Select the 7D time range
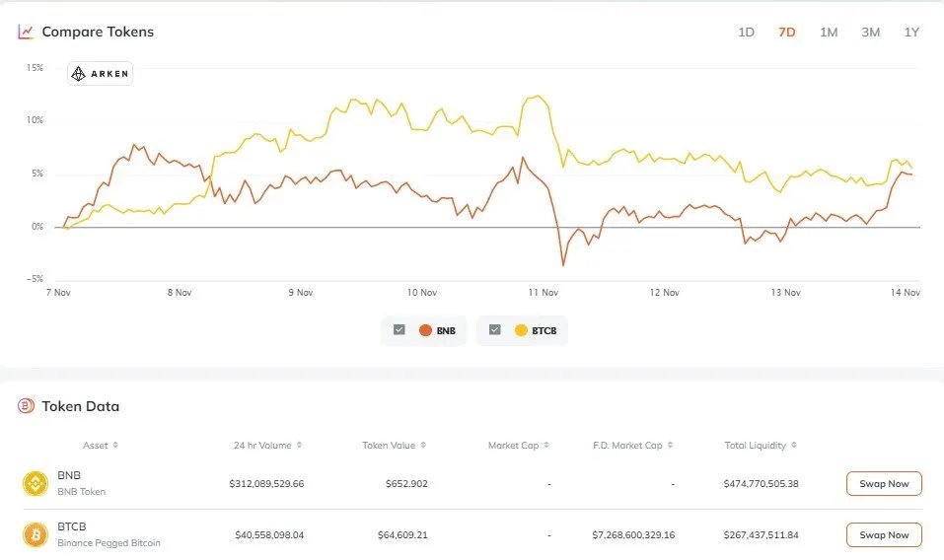944x560 pixels. click(787, 33)
